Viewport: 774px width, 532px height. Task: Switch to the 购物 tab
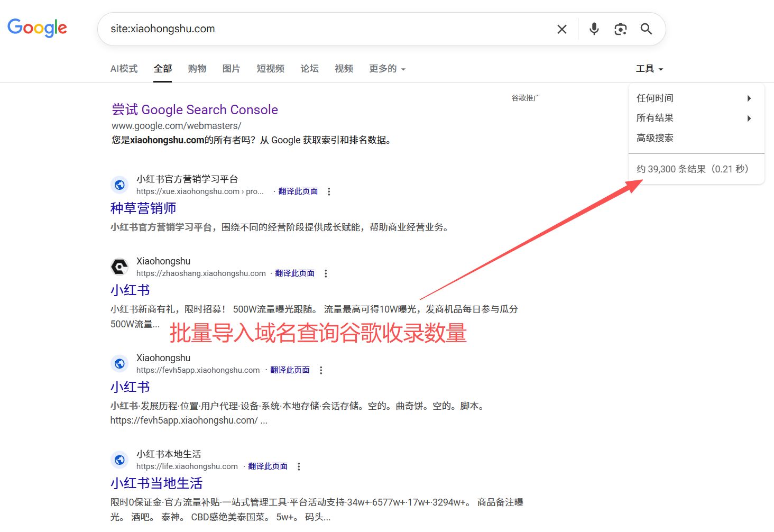click(x=197, y=69)
